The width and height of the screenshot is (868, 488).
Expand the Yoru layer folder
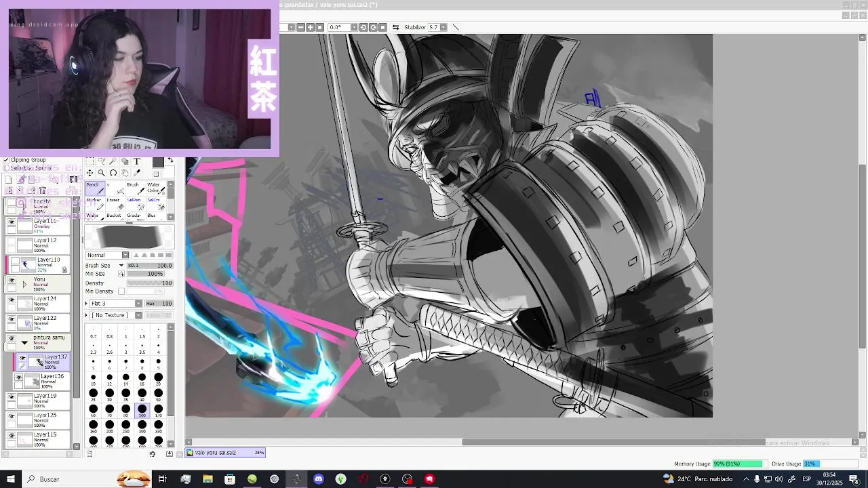(x=24, y=284)
